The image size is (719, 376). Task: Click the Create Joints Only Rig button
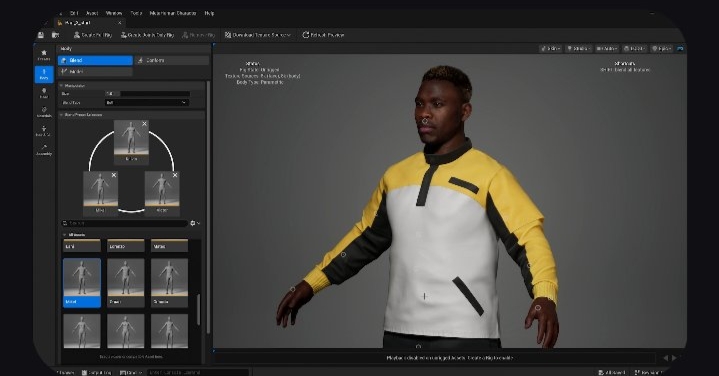click(x=148, y=35)
